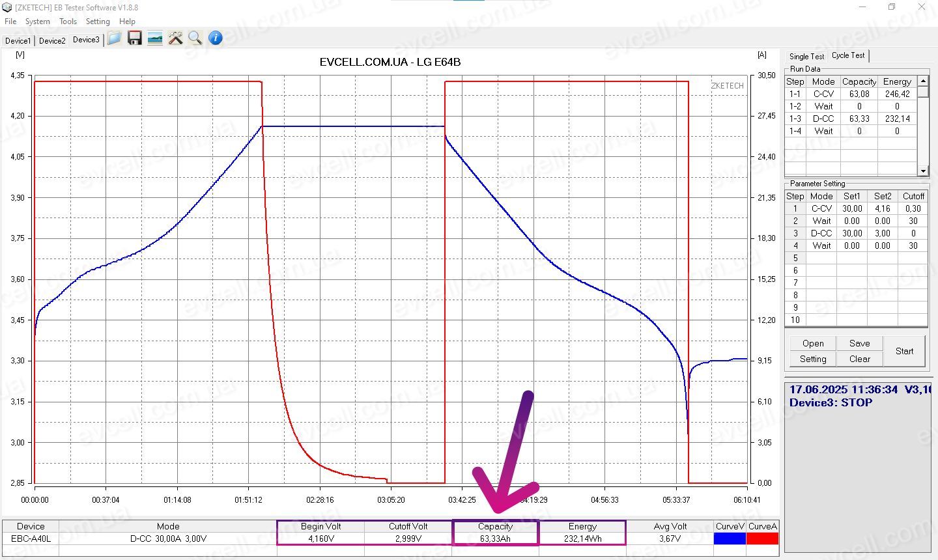Click the D-CC 30,00A 3,00V mode cell
This screenshot has width=938, height=560.
coord(168,539)
